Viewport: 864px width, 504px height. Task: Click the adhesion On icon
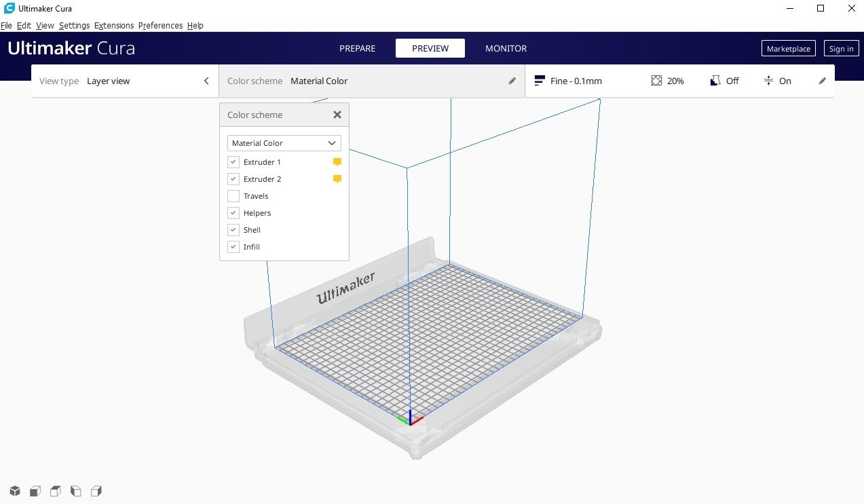click(x=768, y=81)
